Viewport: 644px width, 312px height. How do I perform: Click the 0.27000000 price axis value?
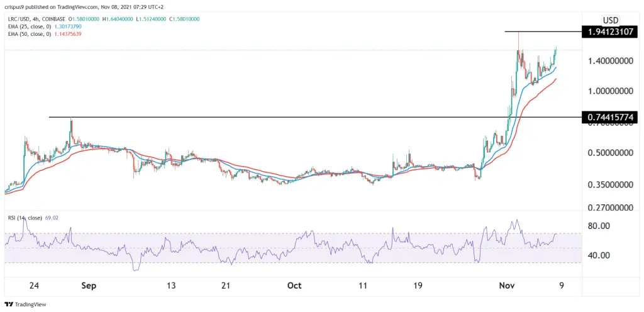[610, 208]
